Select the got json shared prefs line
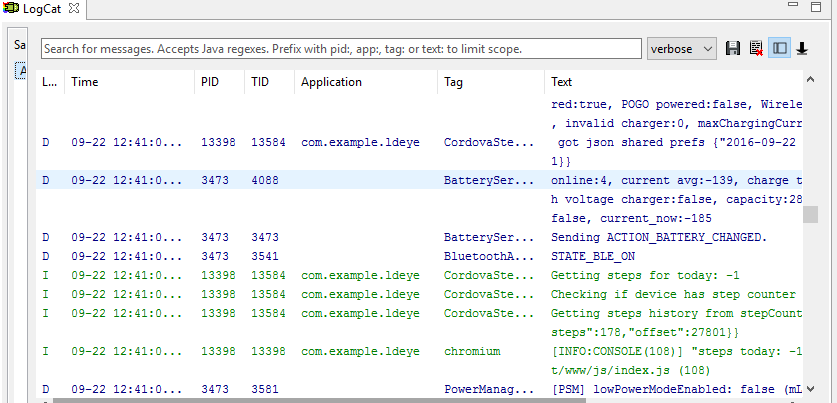 pos(420,142)
